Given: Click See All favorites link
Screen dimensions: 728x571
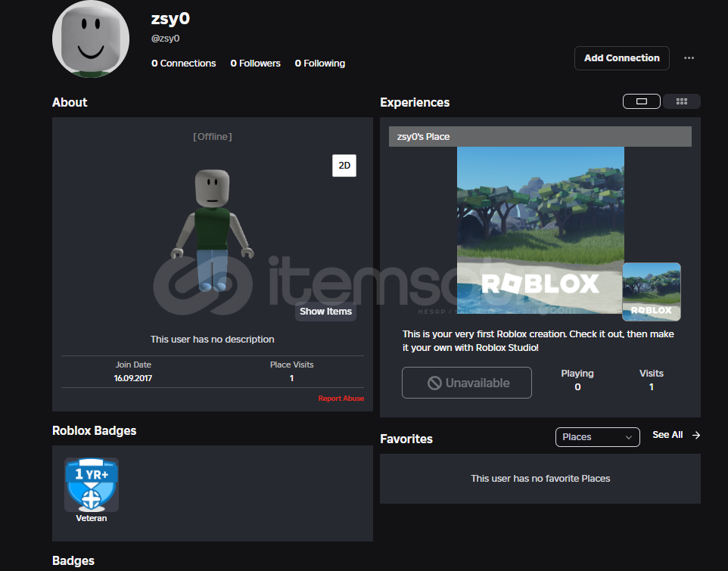Looking at the screenshot, I should (x=667, y=435).
